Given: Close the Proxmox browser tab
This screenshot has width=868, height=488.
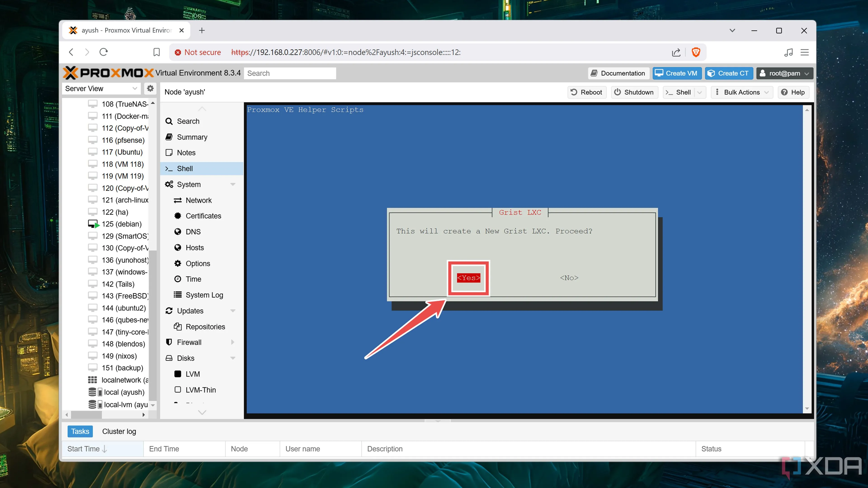Looking at the screenshot, I should click(x=182, y=30).
